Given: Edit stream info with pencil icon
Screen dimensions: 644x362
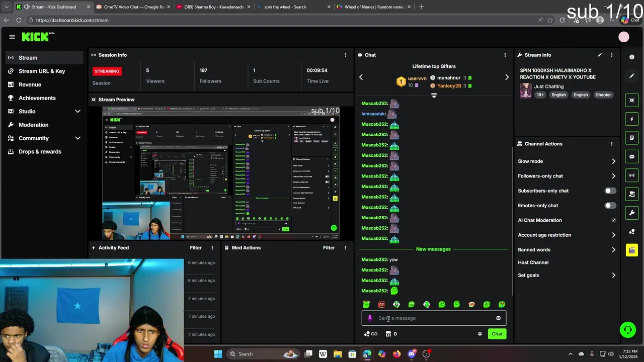Looking at the screenshot, I should tap(599, 55).
